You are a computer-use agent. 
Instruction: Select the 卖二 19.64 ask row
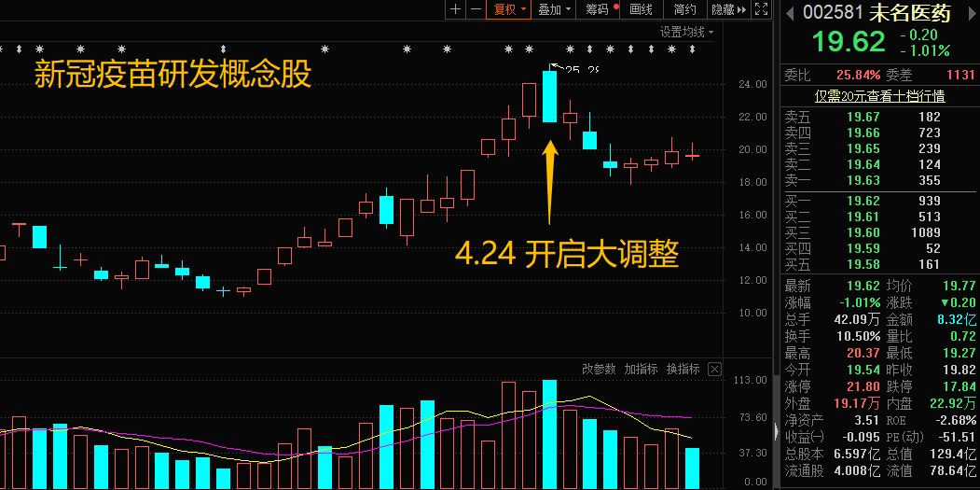tap(878, 164)
